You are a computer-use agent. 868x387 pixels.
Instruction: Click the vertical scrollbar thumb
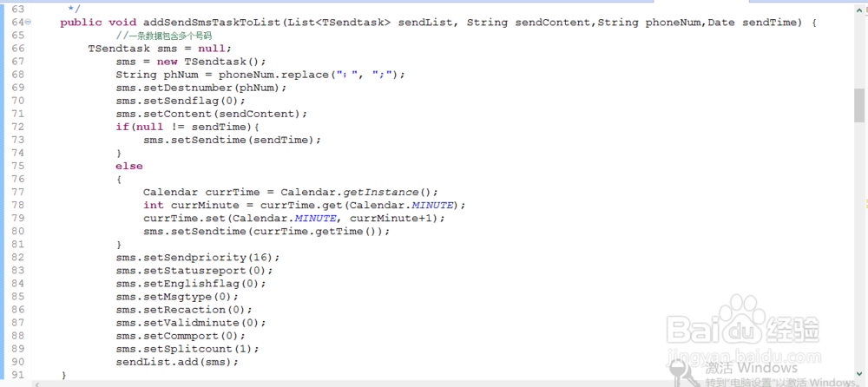click(859, 105)
